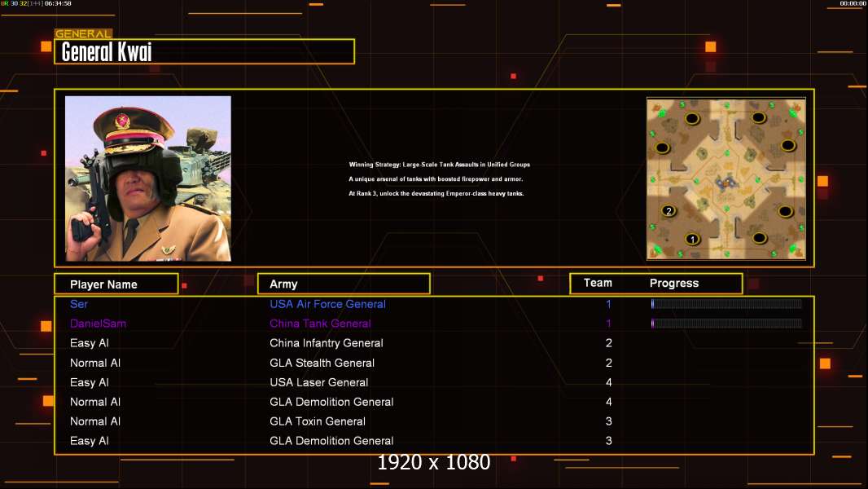Click Ser's loading progress bar

tap(726, 304)
